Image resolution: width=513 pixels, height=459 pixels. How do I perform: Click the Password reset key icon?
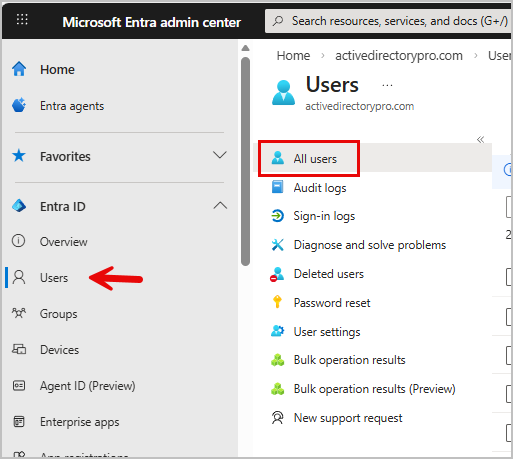[x=277, y=302]
